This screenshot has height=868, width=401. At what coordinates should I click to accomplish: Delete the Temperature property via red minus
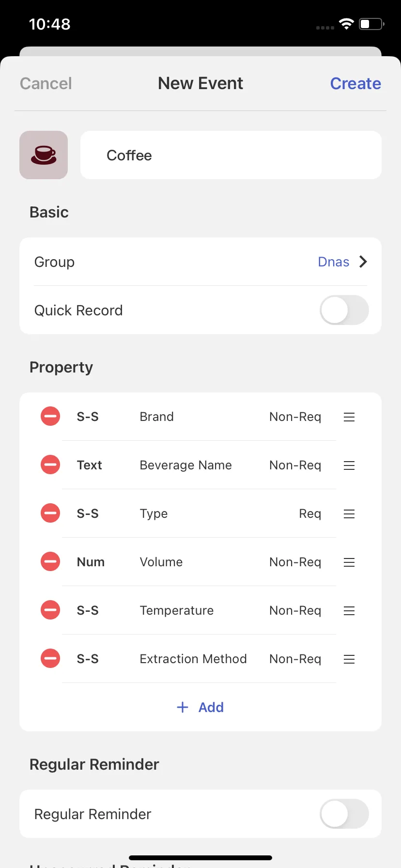click(x=50, y=610)
